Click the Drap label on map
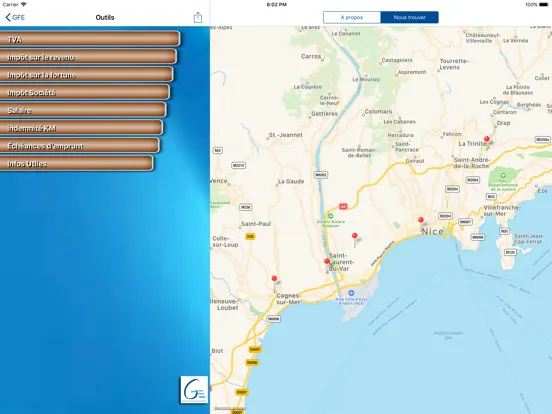Screen dimensions: 552x414 pos(503,123)
